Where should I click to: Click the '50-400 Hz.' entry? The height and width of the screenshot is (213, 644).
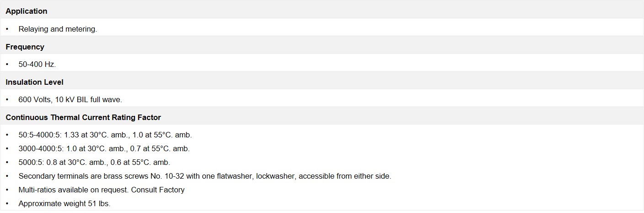pyautogui.click(x=37, y=64)
